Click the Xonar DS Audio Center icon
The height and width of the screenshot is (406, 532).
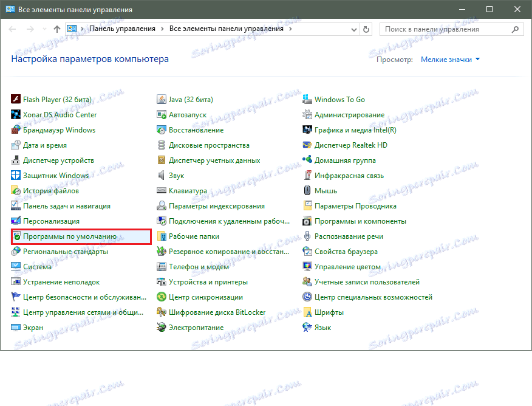tap(16, 114)
